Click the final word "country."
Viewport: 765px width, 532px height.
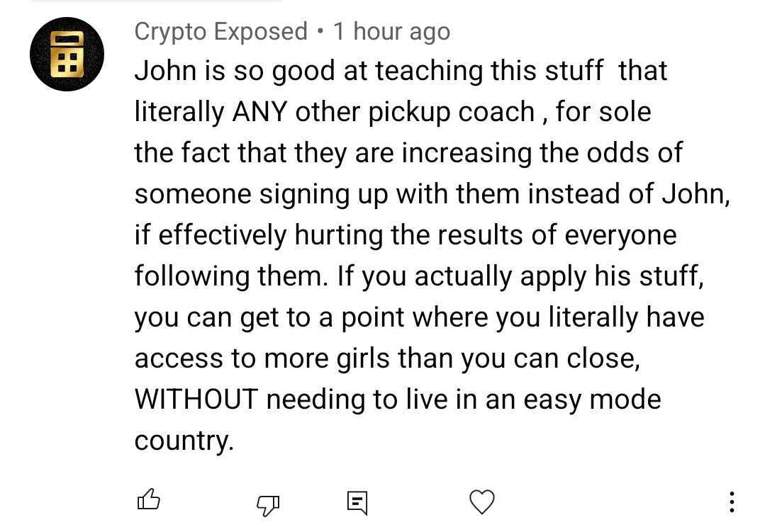click(x=184, y=441)
